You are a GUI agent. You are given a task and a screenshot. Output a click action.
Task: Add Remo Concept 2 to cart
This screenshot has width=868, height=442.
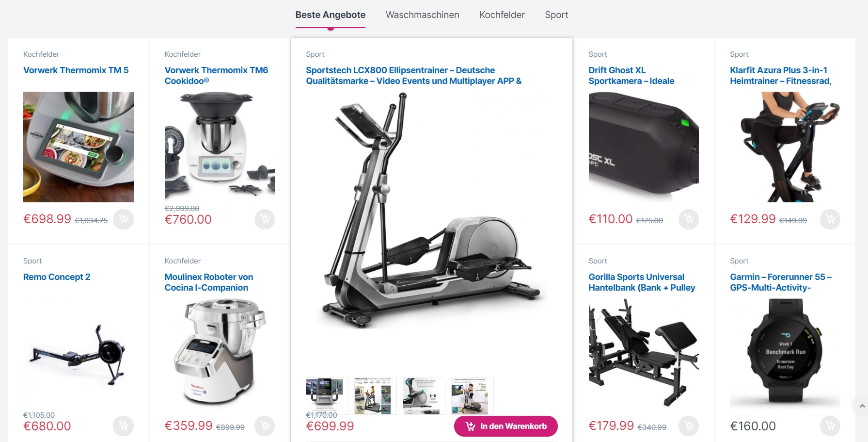pos(124,426)
